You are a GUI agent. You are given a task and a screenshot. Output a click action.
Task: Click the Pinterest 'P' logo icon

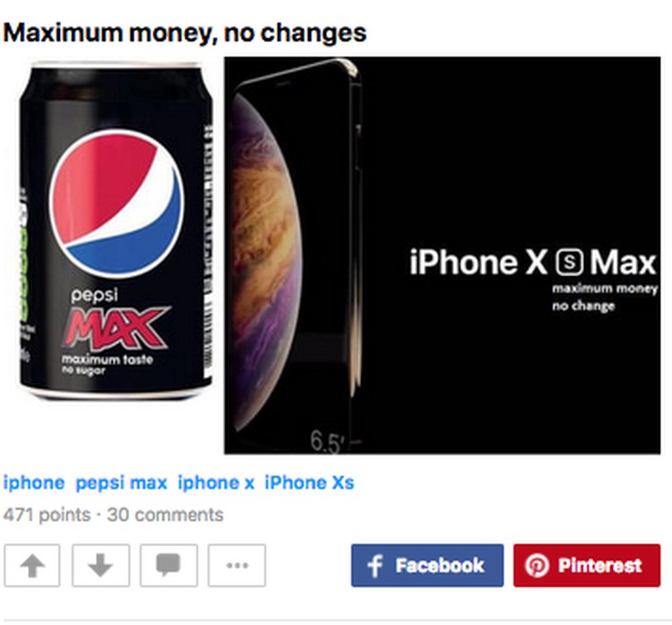537,566
